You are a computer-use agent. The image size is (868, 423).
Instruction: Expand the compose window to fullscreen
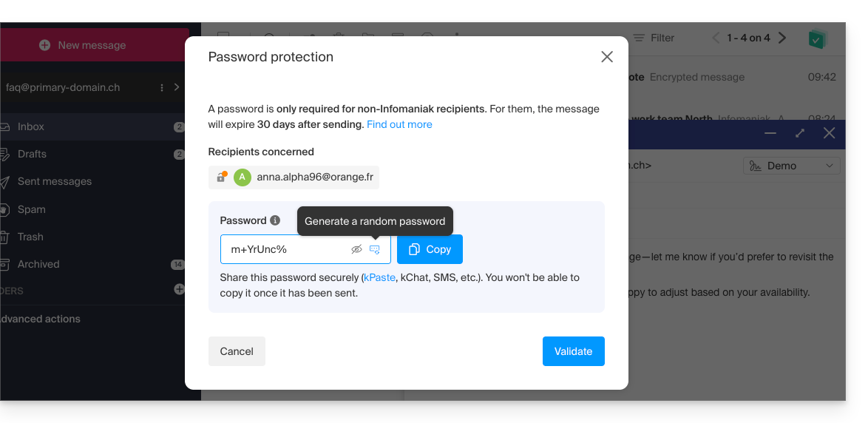pos(800,133)
